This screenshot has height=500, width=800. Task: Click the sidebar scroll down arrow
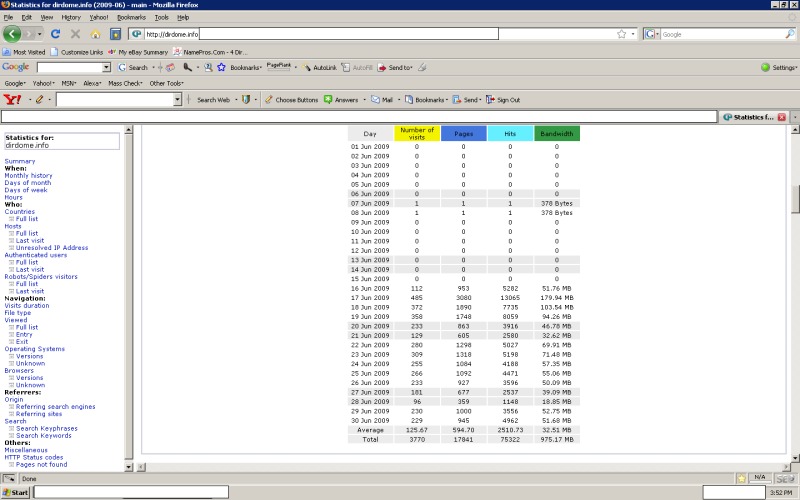coord(129,466)
